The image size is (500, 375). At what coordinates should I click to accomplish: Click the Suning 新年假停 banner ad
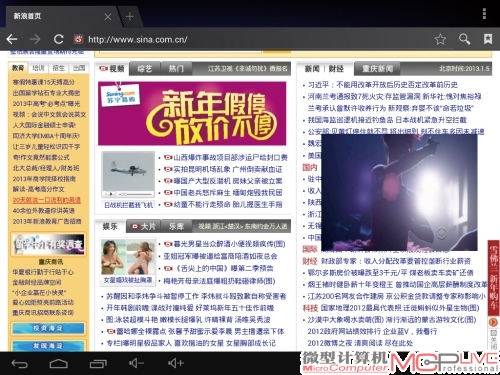pyautogui.click(x=192, y=114)
